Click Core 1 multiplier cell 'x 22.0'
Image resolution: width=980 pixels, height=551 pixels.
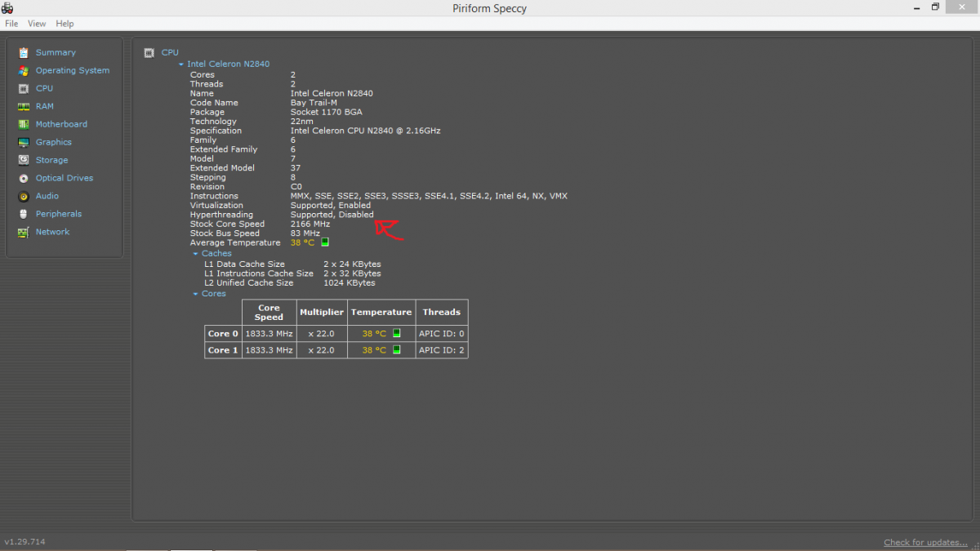[322, 349]
